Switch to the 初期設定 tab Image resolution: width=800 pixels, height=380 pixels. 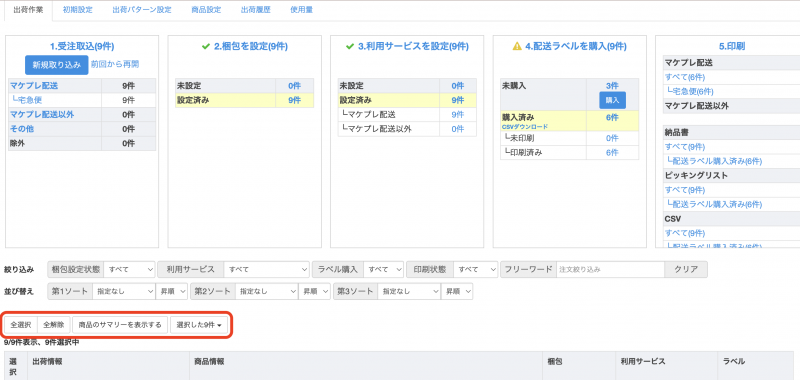(77, 10)
